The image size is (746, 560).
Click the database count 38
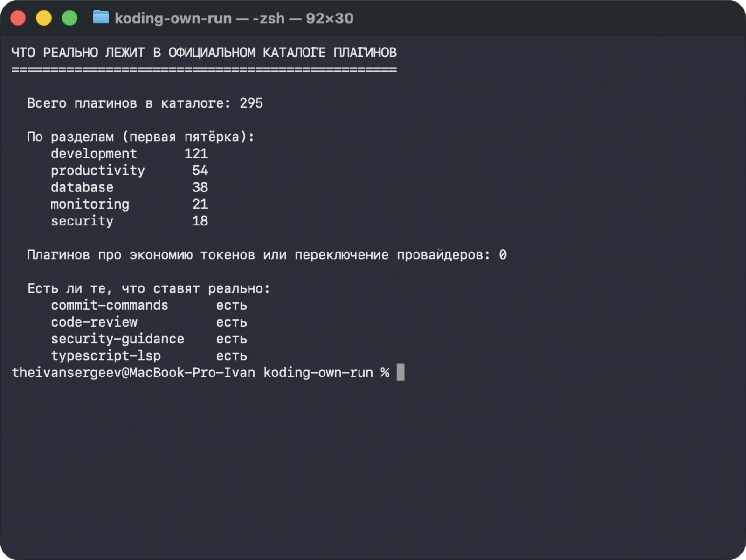200,187
